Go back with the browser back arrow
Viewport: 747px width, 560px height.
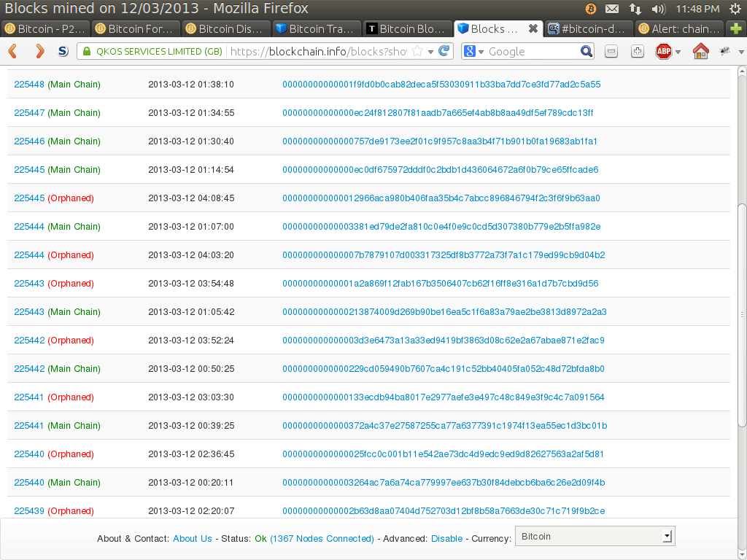13,51
